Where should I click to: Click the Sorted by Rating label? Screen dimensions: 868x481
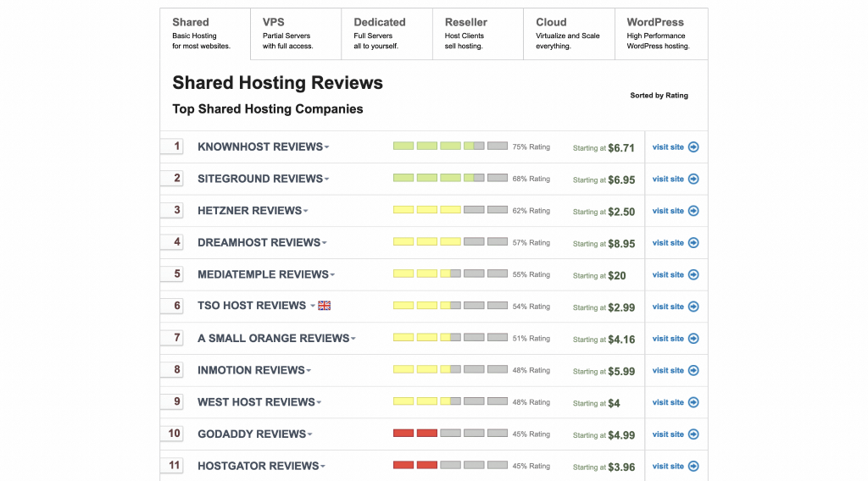coord(659,96)
